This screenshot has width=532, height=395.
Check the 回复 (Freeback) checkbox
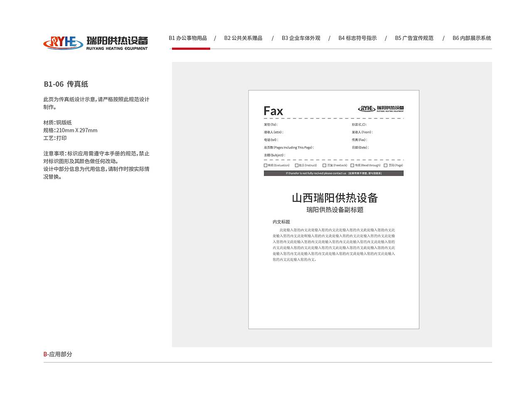coord(324,165)
